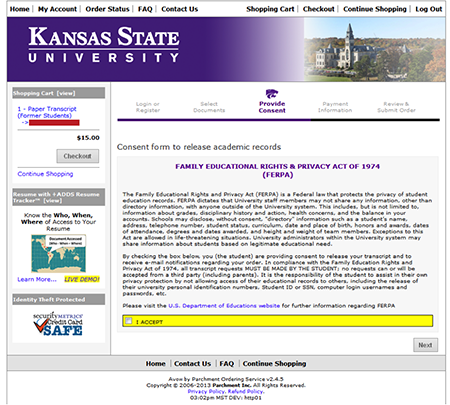Click the Learn More link
The width and height of the screenshot is (450, 405).
[x=37, y=279]
